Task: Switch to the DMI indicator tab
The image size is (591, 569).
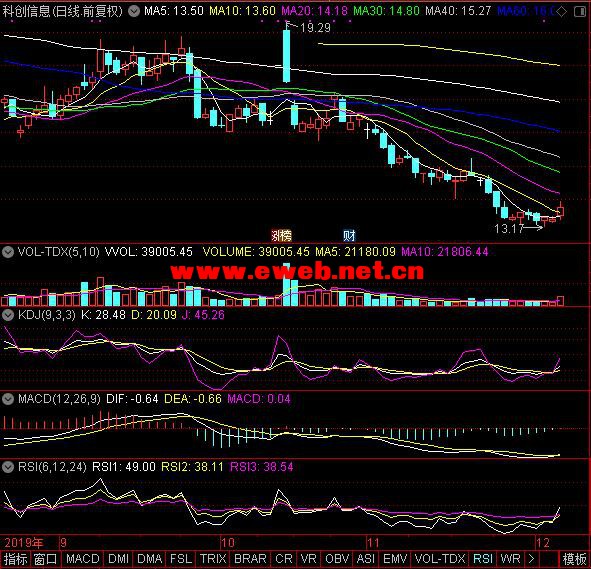Action: tap(119, 558)
